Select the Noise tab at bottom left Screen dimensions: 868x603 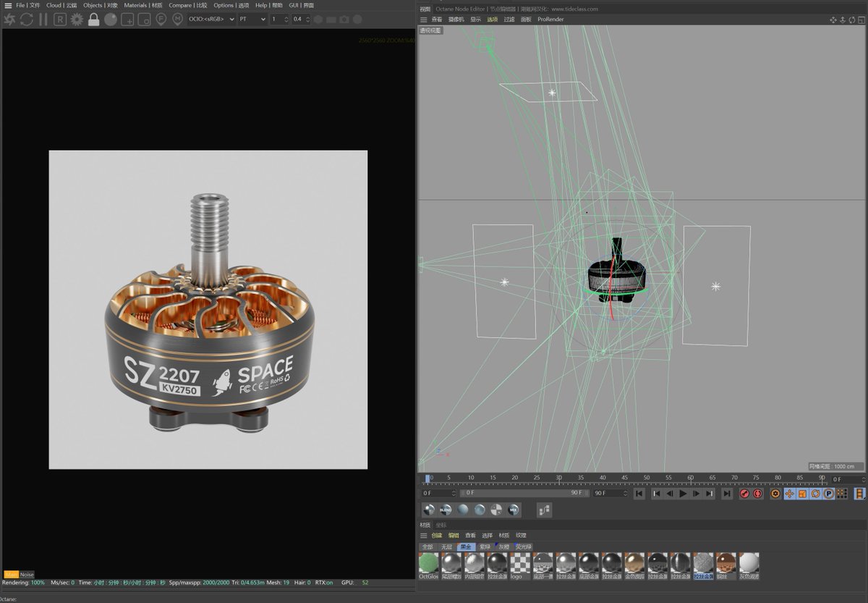pos(27,575)
